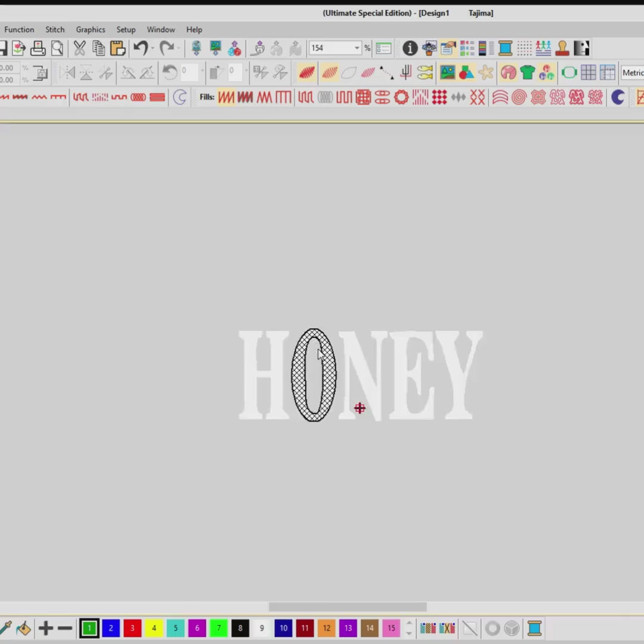Select red color swatch number 3

tap(132, 628)
